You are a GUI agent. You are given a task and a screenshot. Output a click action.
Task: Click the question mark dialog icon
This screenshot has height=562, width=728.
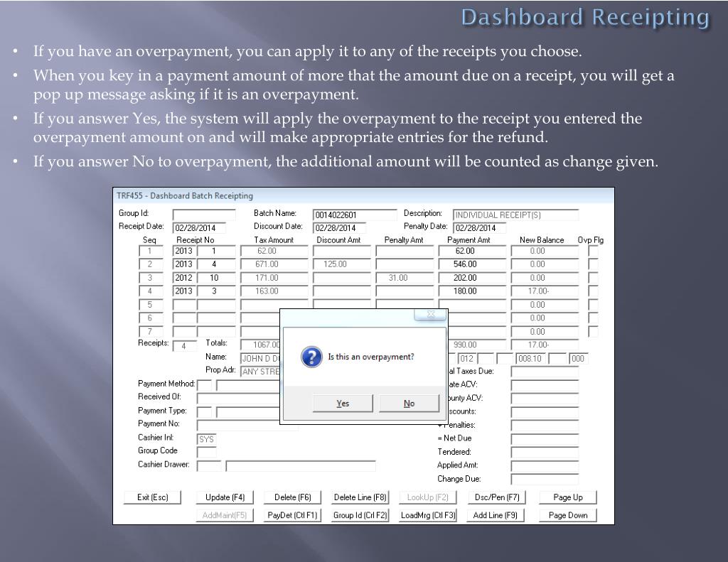pos(311,357)
